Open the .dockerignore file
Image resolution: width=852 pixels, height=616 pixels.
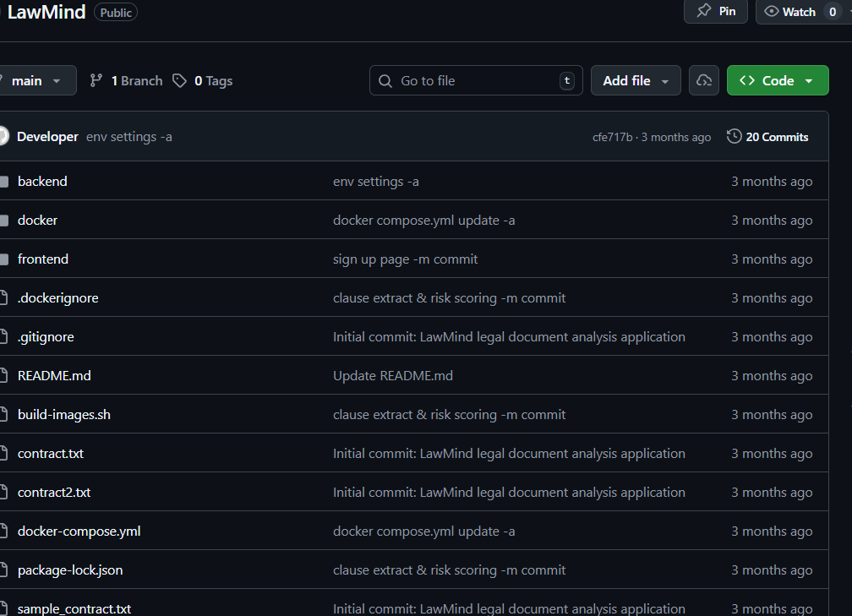point(57,297)
